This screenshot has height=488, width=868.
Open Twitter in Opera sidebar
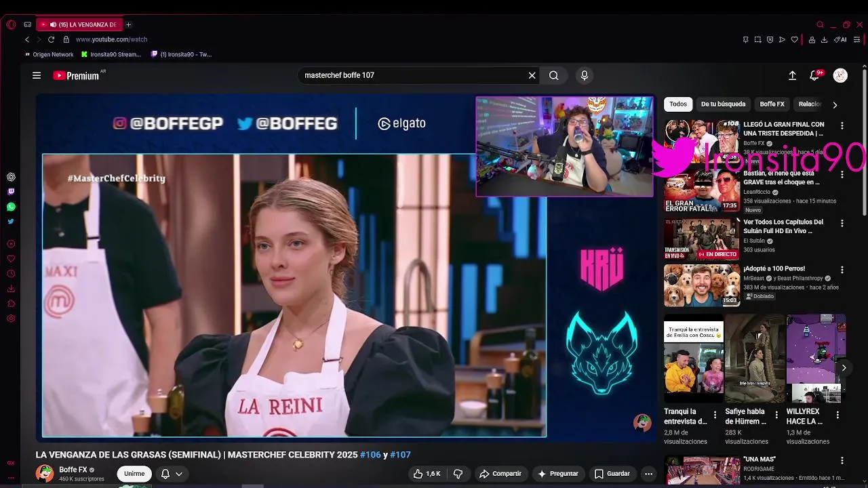(x=11, y=222)
